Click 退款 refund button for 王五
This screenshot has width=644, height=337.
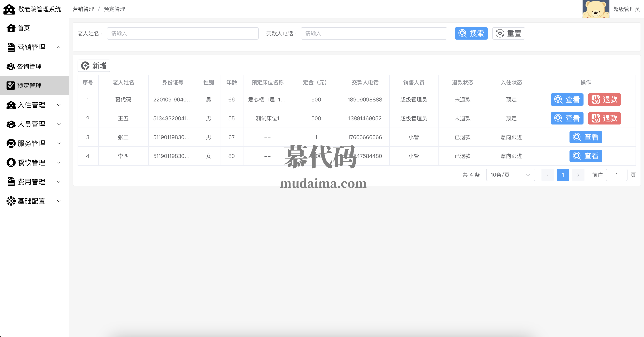pos(604,118)
